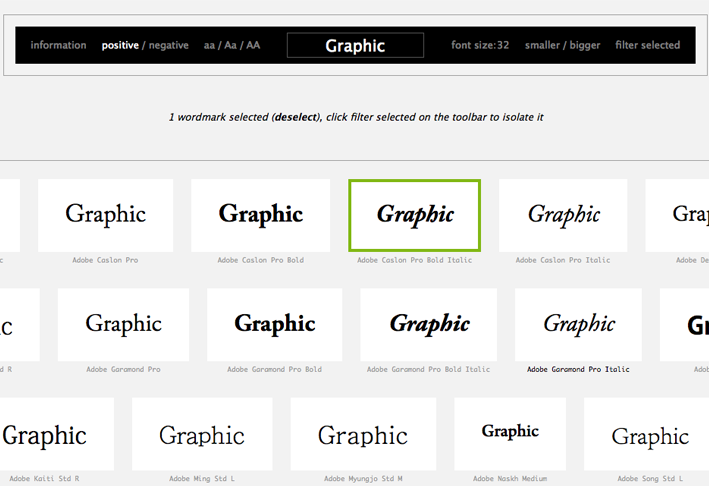Select the Adobe Caslon Pro Bold wordmark
This screenshot has height=486, width=709.
(260, 215)
